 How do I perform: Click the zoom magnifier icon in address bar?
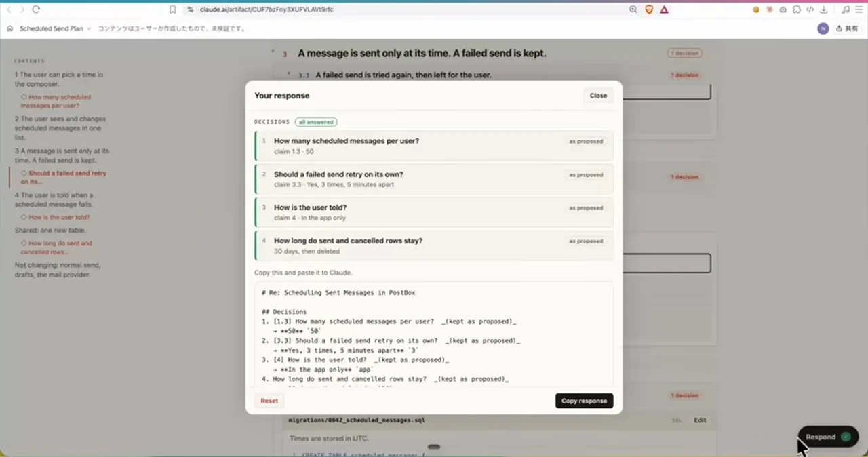click(633, 9)
